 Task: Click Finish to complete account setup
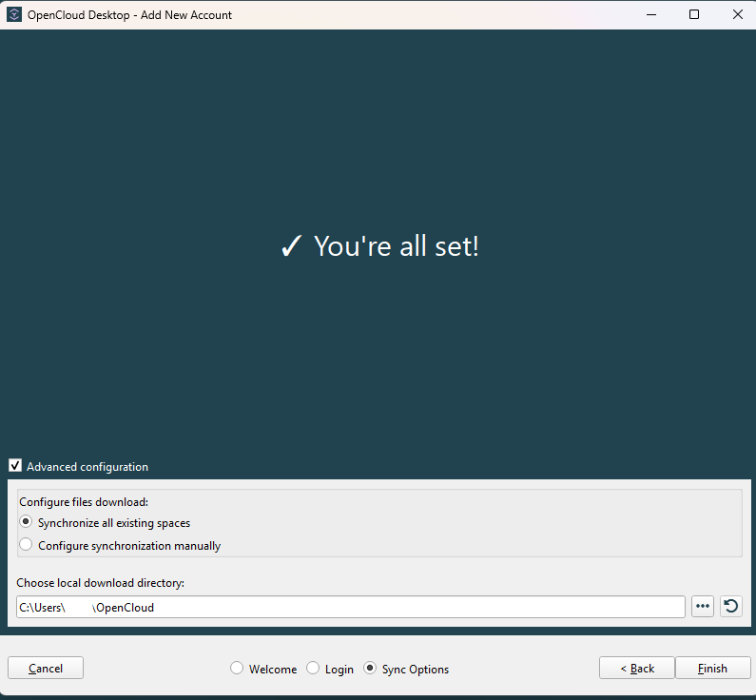click(712, 668)
